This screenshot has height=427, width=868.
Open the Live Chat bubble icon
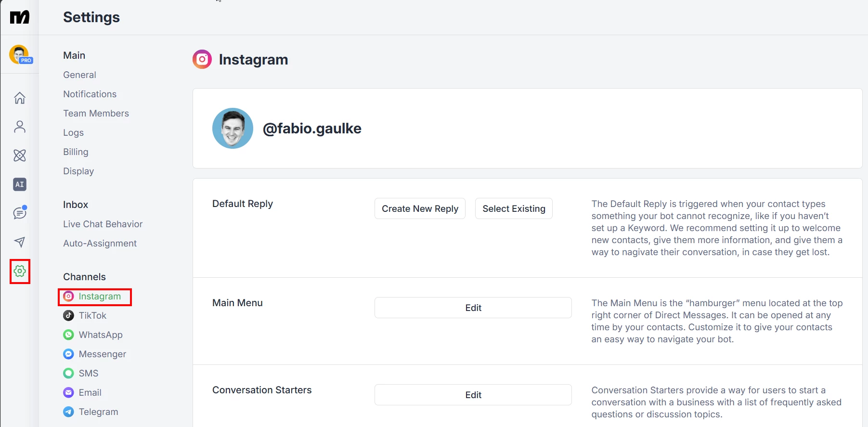[20, 213]
